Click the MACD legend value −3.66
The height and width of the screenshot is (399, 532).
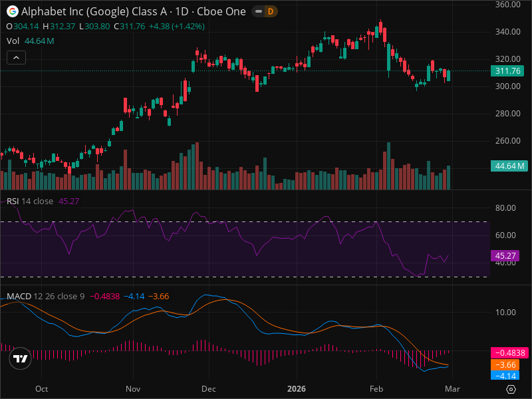click(x=159, y=296)
